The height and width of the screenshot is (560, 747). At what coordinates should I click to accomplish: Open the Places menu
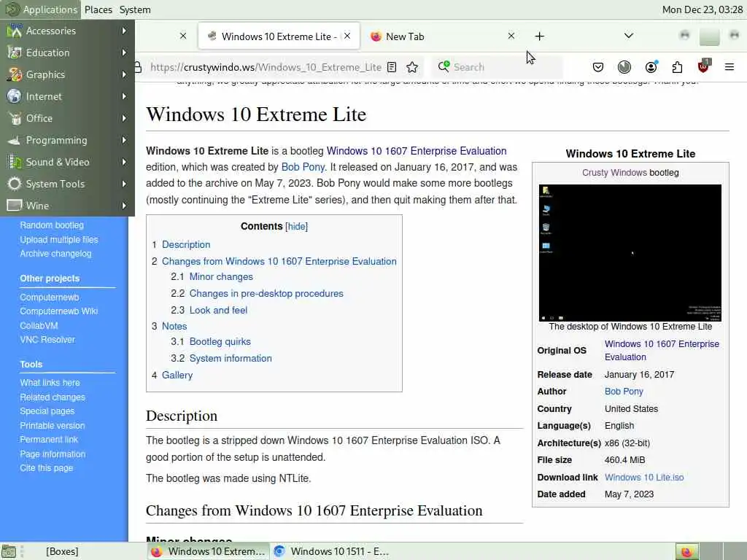[98, 9]
